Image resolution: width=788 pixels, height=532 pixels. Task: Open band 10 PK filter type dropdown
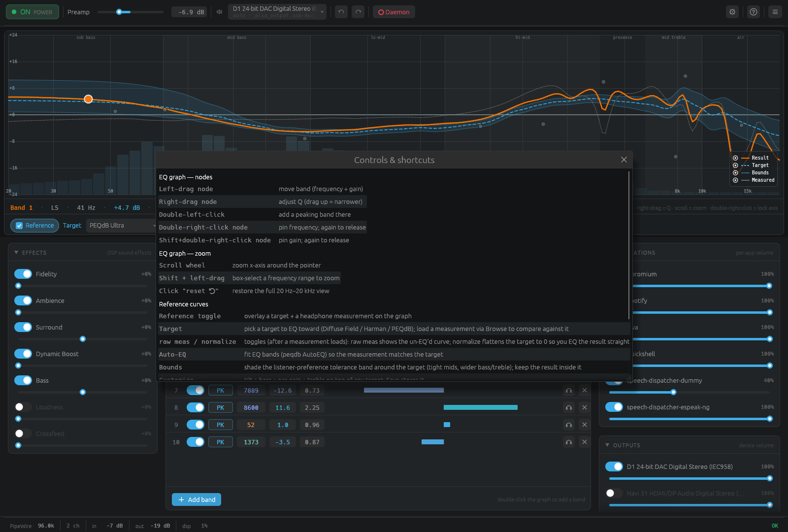220,442
